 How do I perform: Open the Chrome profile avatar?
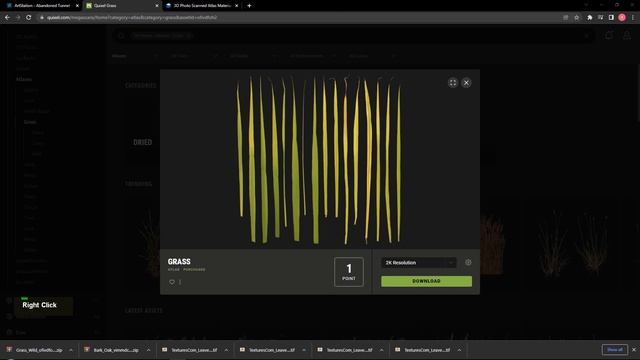click(x=622, y=18)
